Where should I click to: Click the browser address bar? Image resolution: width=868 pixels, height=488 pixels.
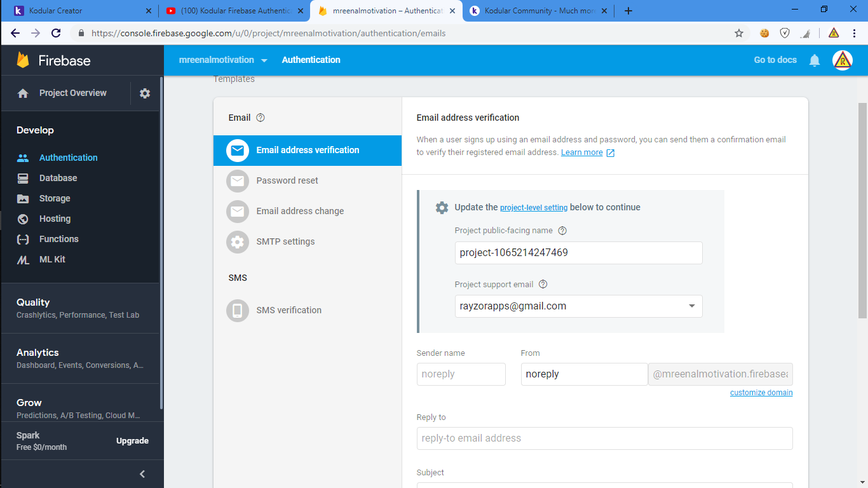(x=407, y=33)
